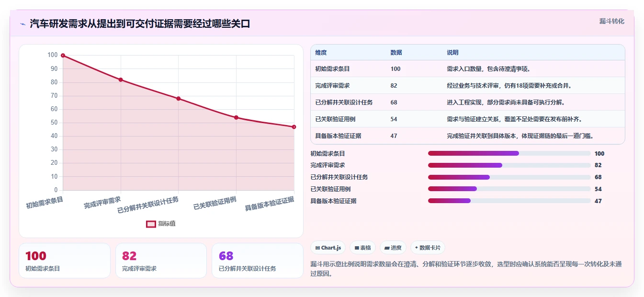Click the 维度 column header
Viewport: 644px width, 297px height.
click(x=321, y=52)
